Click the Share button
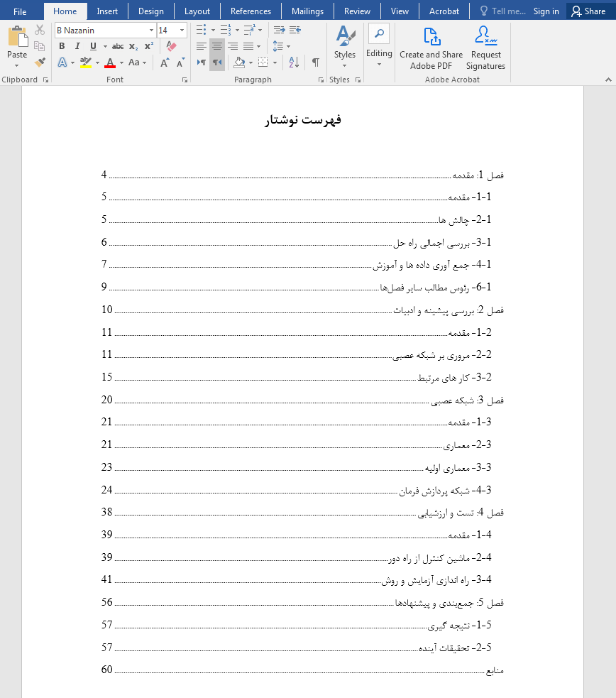Screen dimensions: 616x698 click(x=588, y=11)
